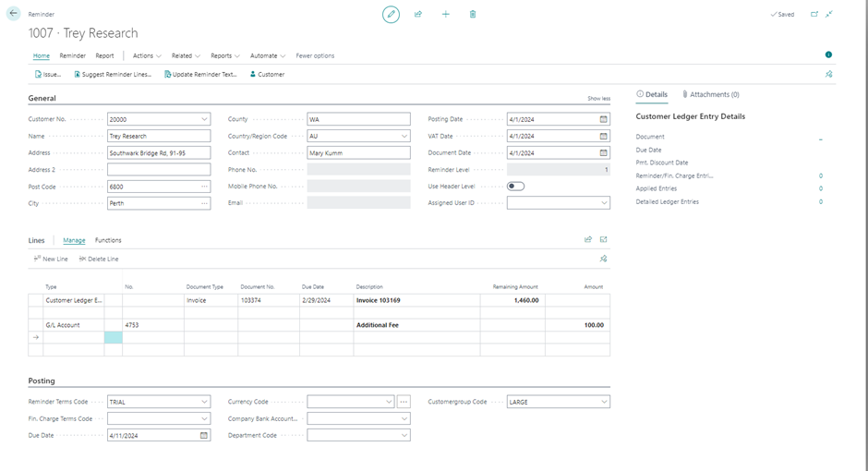The image size is (868, 471).
Task: Click Show less in General section
Action: pos(599,99)
